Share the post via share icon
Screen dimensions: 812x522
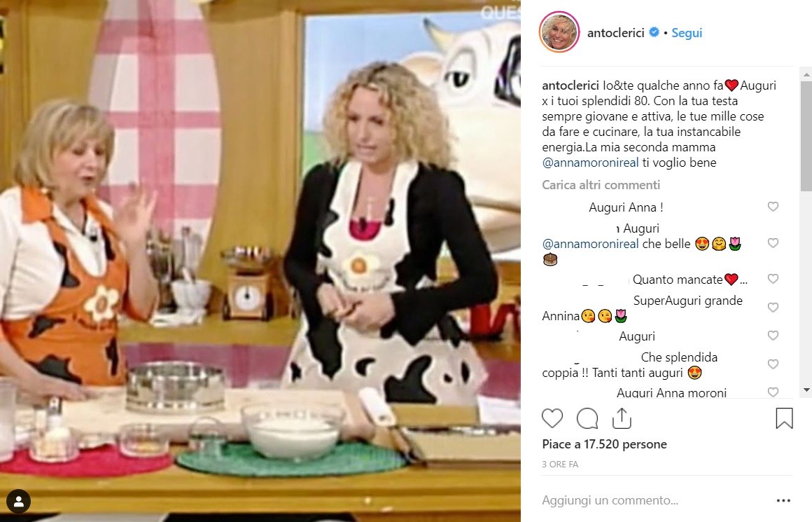click(622, 418)
